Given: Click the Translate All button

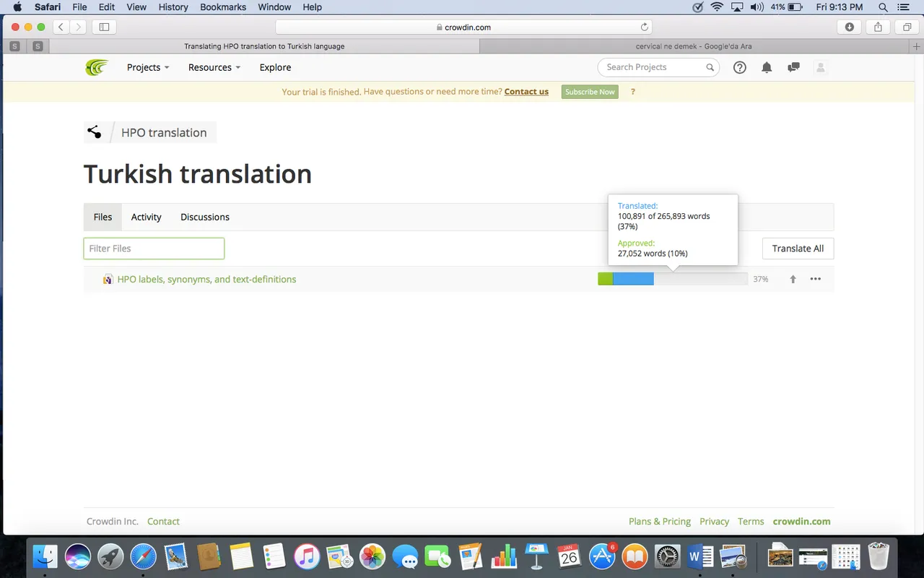Looking at the screenshot, I should [x=798, y=249].
